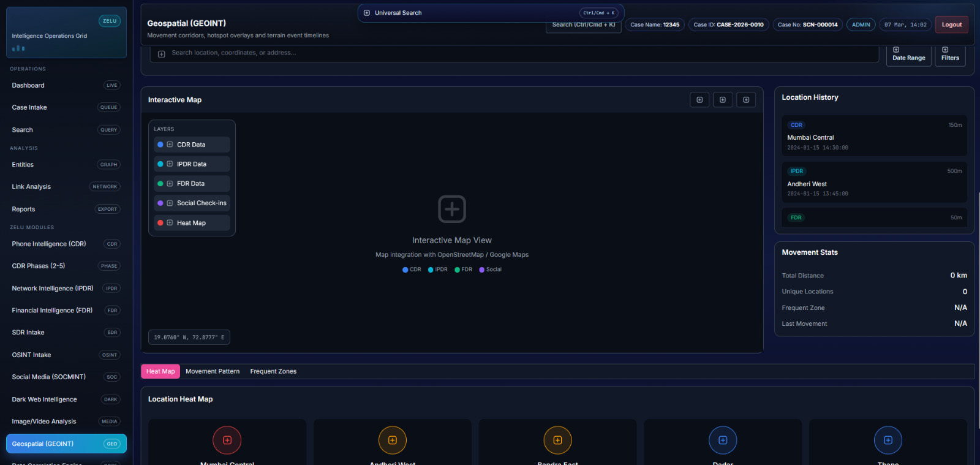
Task: Click the last Interactive Map toolbar icon
Action: (745, 100)
